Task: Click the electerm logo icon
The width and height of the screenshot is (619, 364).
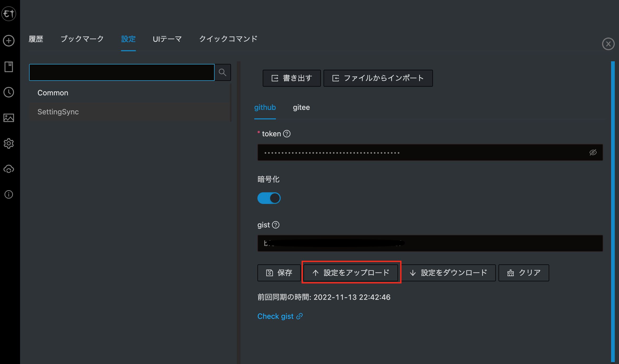Action: click(9, 14)
